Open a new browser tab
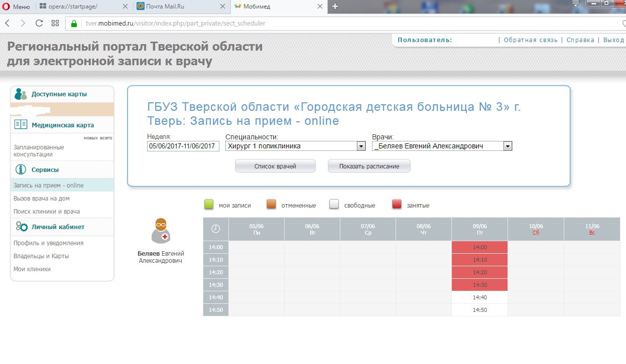Viewport: 626px width, 364px height. [335, 7]
